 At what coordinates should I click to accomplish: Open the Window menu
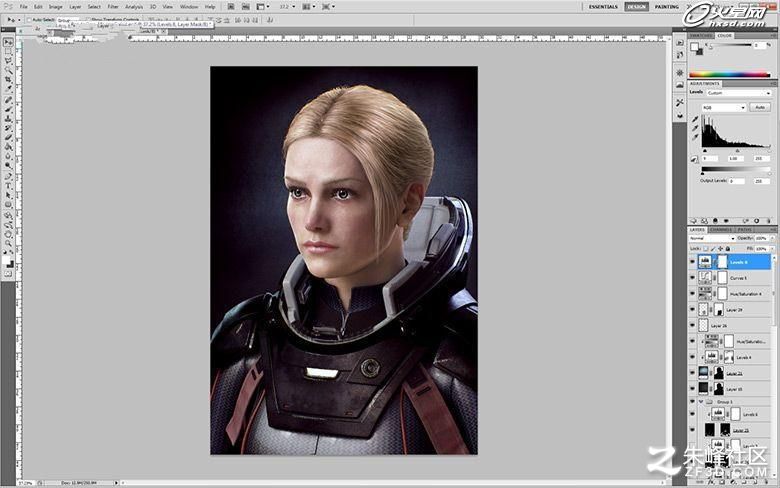point(189,7)
